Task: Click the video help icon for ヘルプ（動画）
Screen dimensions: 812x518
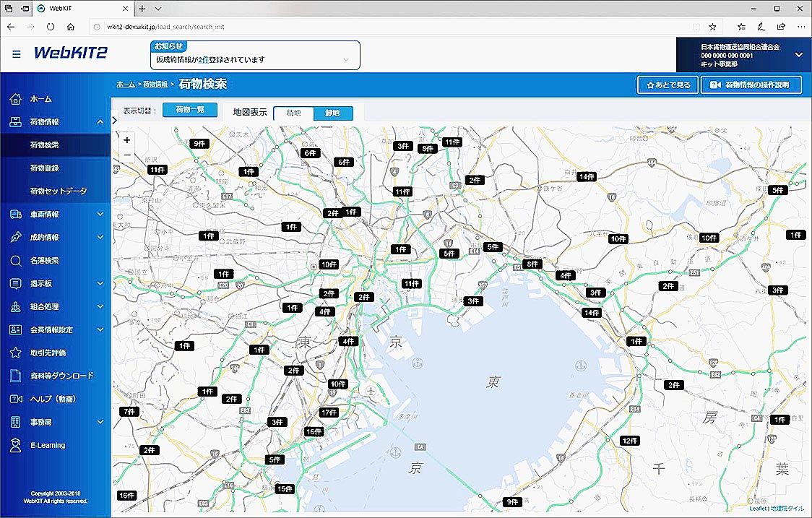Action: [16, 400]
